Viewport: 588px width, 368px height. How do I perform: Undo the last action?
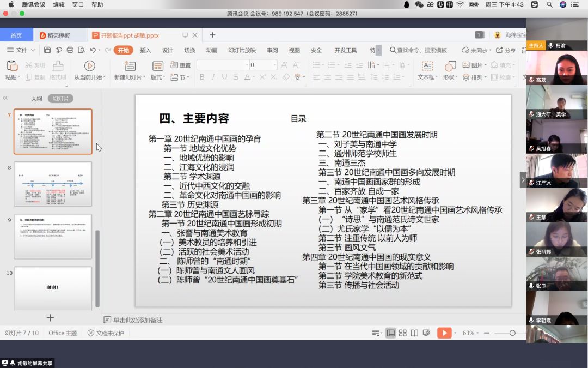click(x=93, y=50)
